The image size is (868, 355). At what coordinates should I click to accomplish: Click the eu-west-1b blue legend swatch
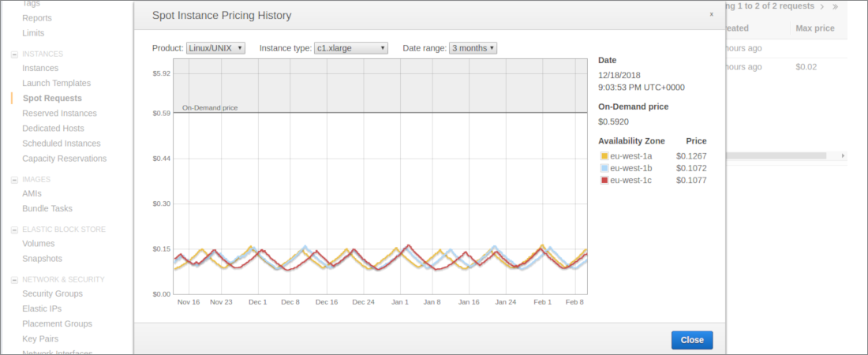(604, 168)
